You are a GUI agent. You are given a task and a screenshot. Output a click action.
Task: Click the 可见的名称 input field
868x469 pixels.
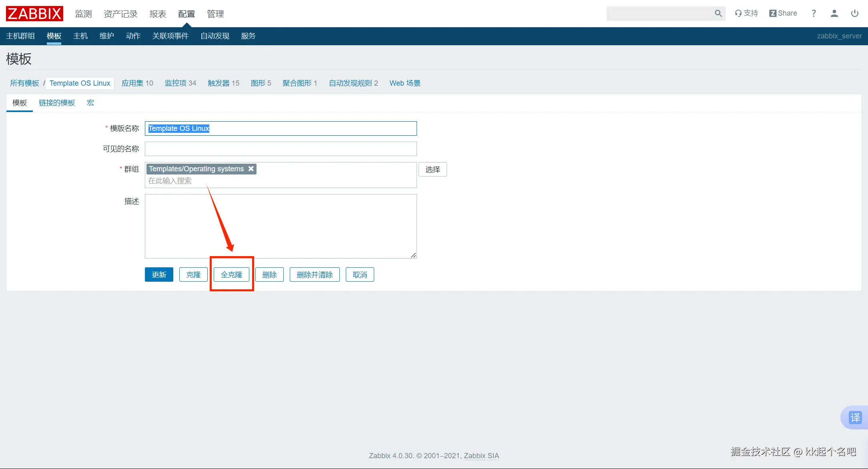(281, 149)
